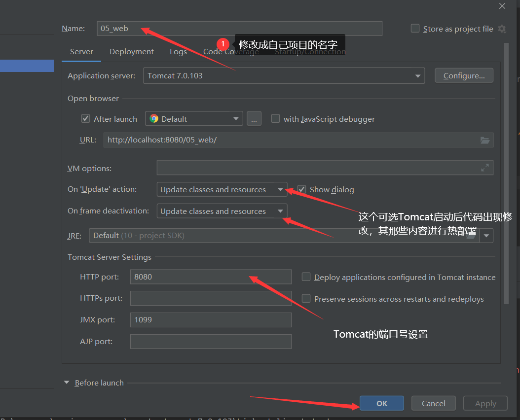The image size is (520, 420).
Task: Click the Configure... button
Action: (x=464, y=76)
